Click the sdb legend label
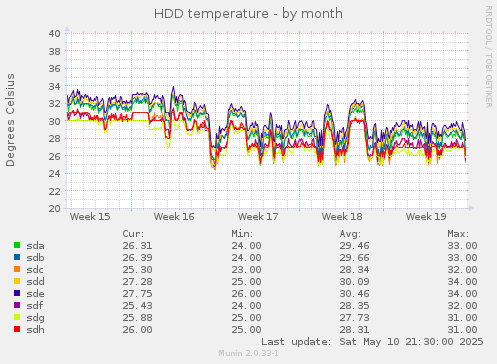The image size is (497, 364). (35, 258)
